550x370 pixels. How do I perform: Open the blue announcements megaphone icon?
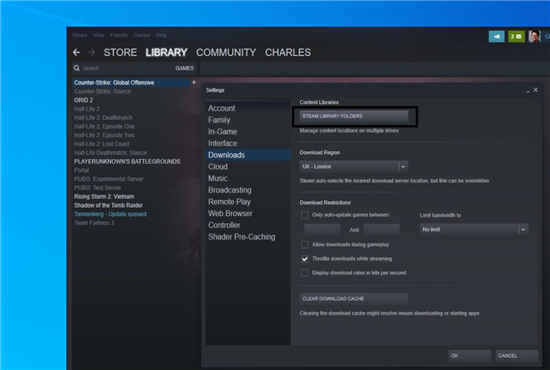497,36
